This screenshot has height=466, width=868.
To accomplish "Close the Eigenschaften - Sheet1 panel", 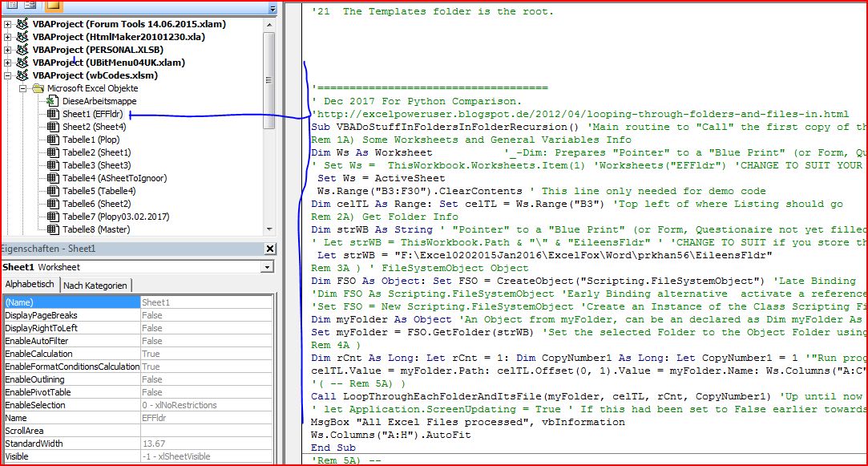I will [269, 249].
